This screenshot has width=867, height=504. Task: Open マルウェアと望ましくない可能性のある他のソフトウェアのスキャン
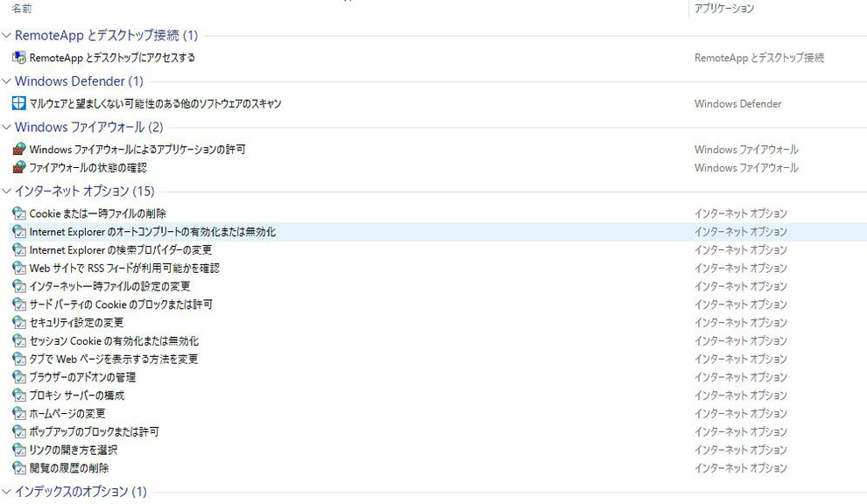point(155,103)
